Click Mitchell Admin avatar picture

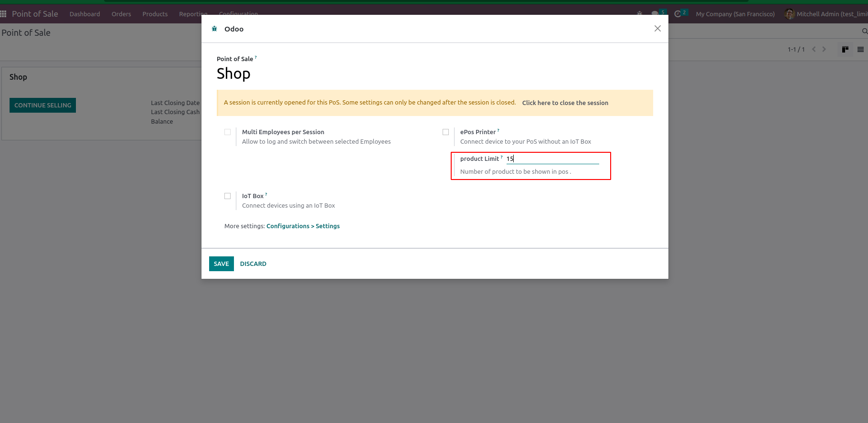click(x=789, y=14)
